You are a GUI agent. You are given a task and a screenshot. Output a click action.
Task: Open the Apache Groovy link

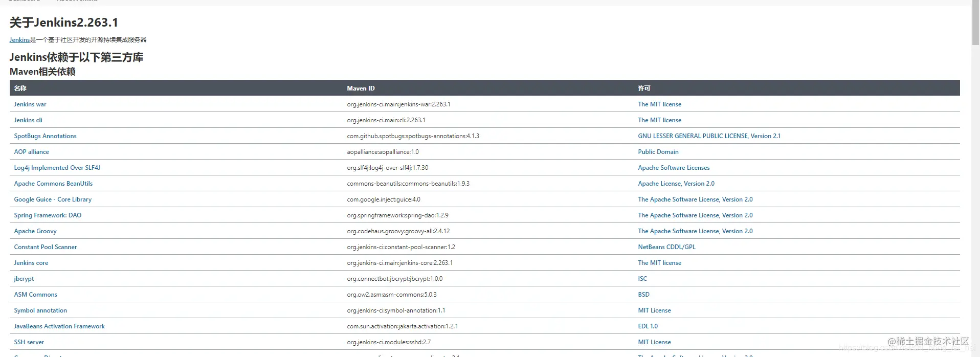tap(35, 231)
